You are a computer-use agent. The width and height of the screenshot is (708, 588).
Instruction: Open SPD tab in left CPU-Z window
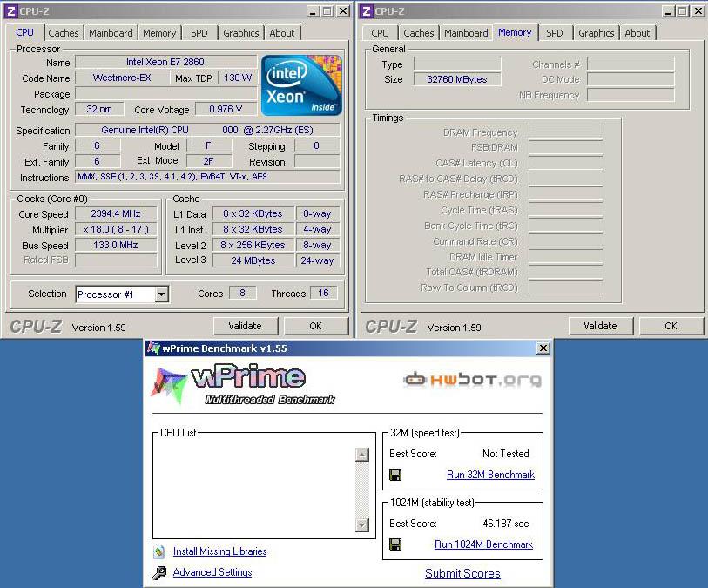point(199,33)
